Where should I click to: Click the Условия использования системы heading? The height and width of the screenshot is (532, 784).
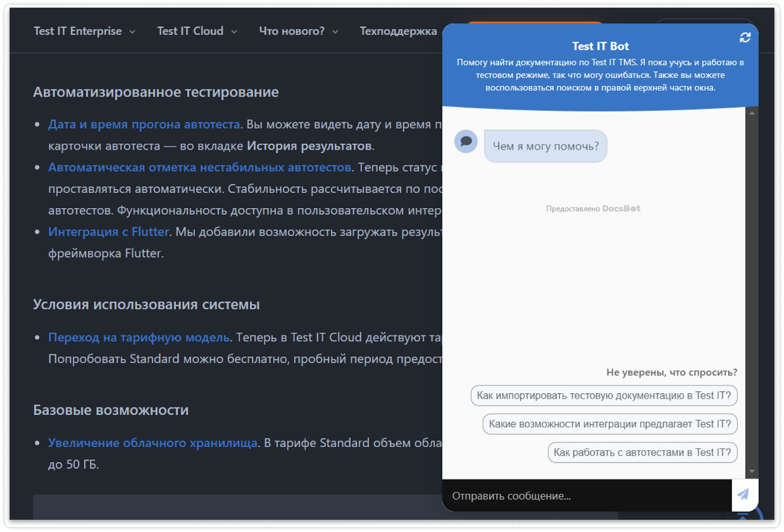point(146,305)
